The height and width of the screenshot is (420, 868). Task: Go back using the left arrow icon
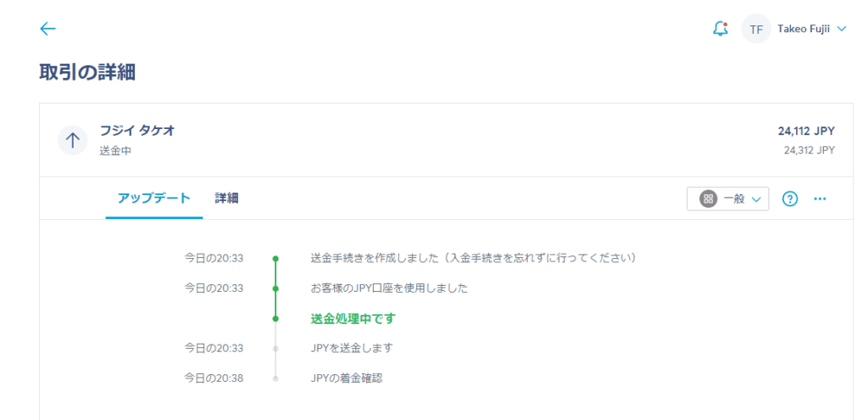(48, 29)
